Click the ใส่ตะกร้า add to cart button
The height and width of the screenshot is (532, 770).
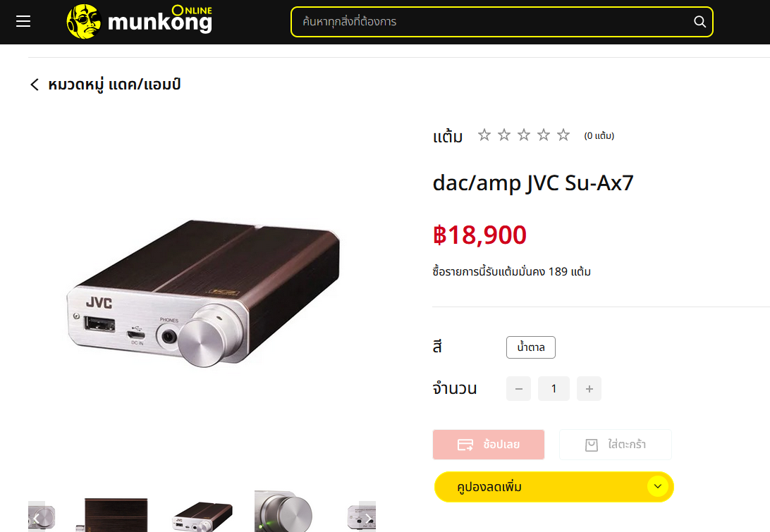[x=616, y=445]
